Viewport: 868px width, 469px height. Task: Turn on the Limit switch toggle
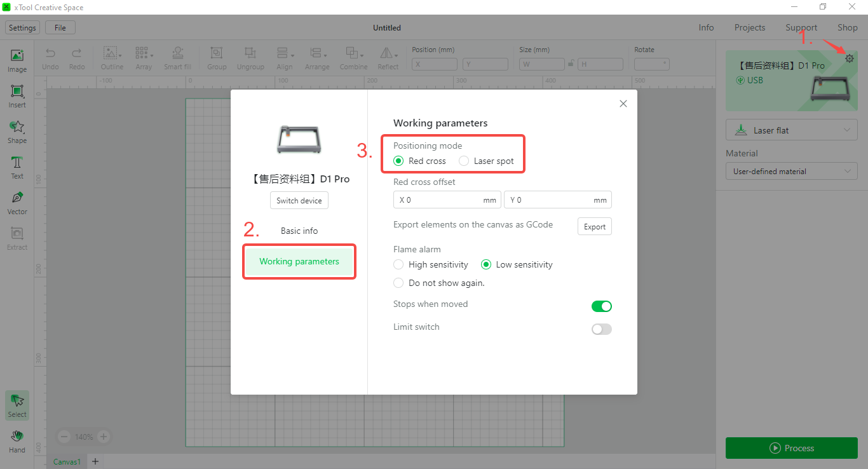[x=601, y=329]
